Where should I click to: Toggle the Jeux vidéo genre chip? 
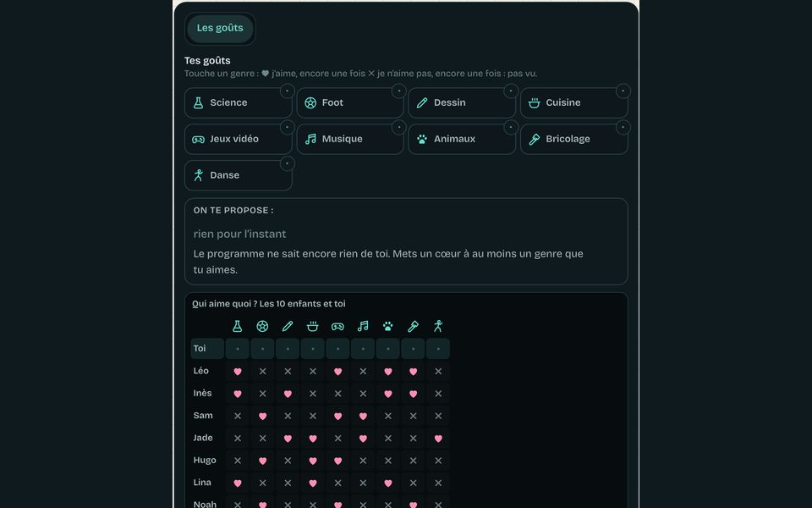(239, 139)
